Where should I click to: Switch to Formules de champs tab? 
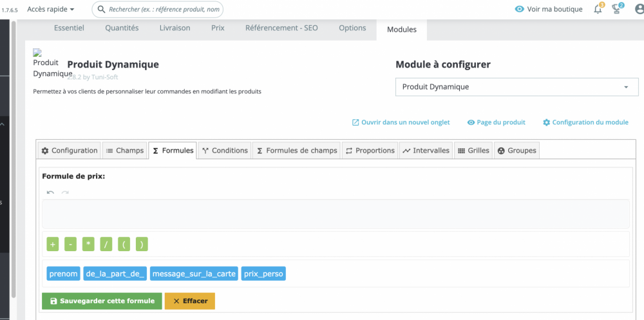click(x=297, y=151)
